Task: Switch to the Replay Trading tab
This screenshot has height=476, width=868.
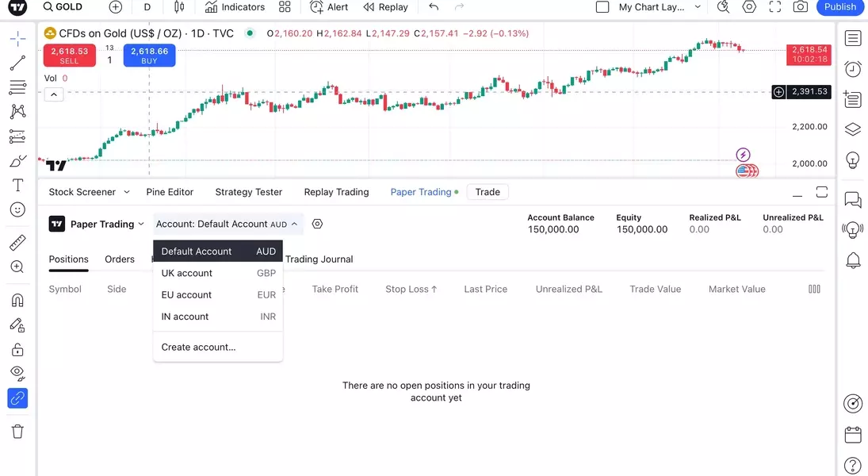Action: click(x=336, y=192)
